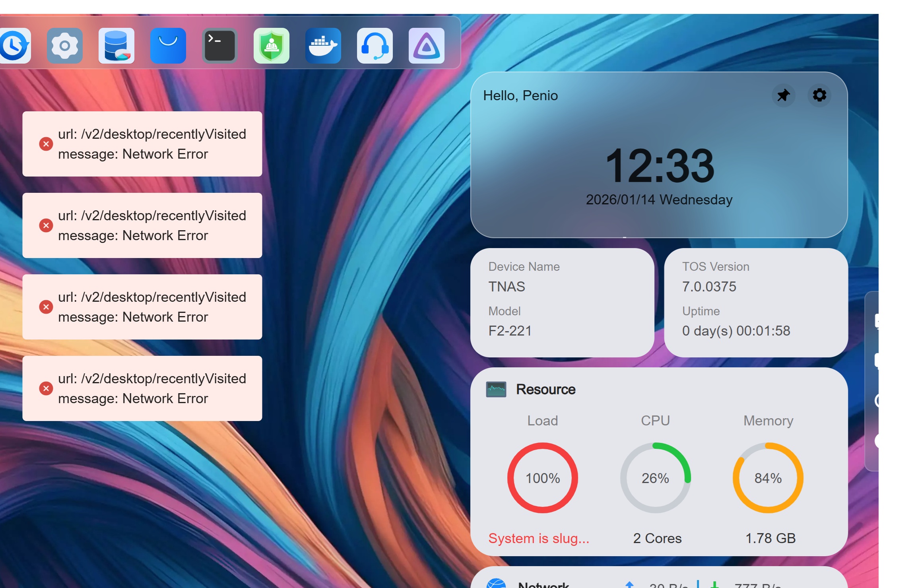This screenshot has height=588, width=916.
Task: Launch the Storage Manager database icon
Action: point(116,46)
